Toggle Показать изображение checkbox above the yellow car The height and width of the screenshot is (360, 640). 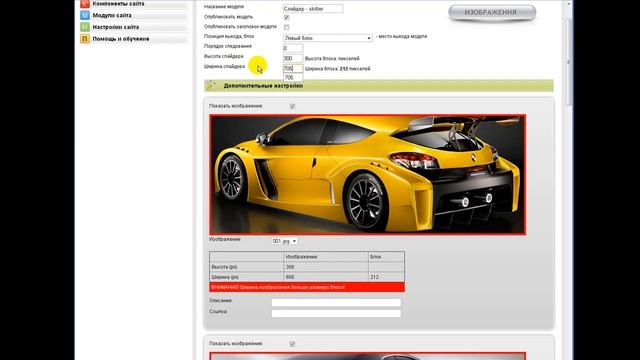(x=292, y=106)
